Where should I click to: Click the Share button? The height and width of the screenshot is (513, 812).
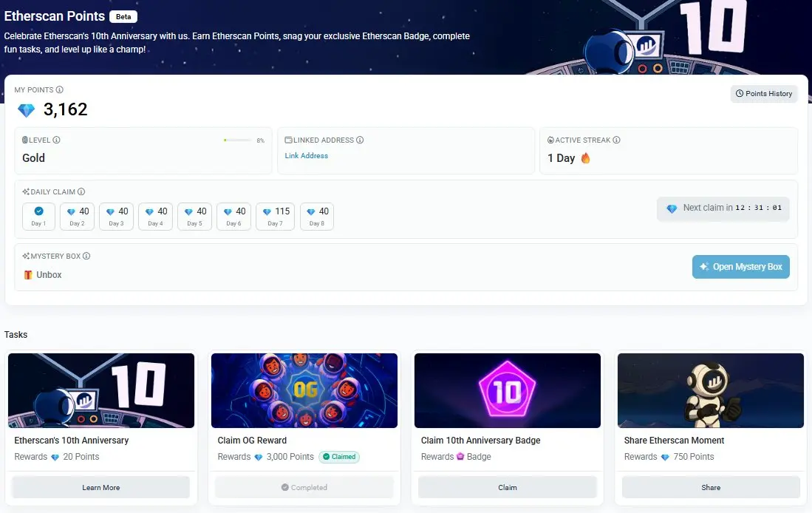711,488
